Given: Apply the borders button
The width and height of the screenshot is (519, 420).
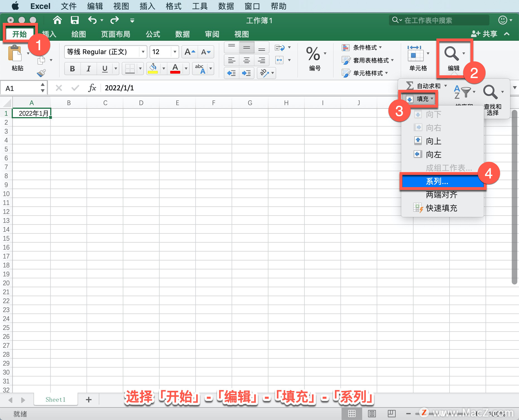Looking at the screenshot, I should coord(130,68).
